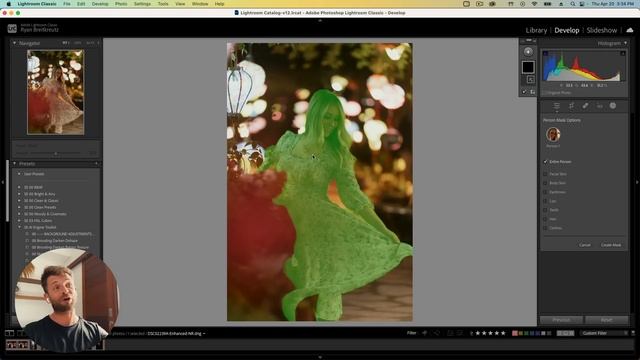Enable the Hair checkbox

click(545, 219)
